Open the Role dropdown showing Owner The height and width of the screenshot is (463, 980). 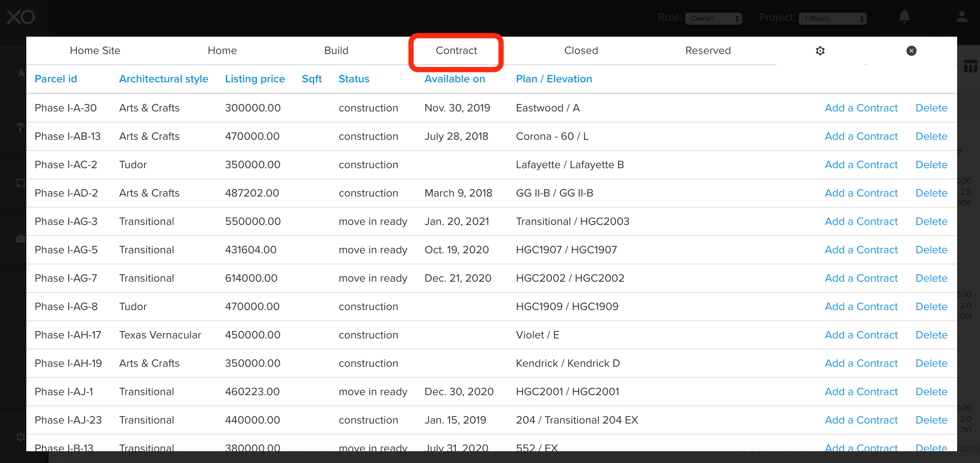click(x=713, y=18)
